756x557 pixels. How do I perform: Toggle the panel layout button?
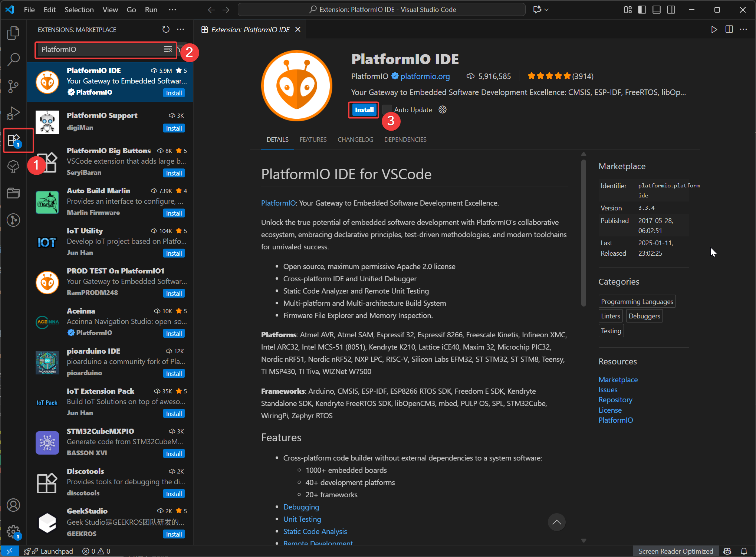(656, 10)
